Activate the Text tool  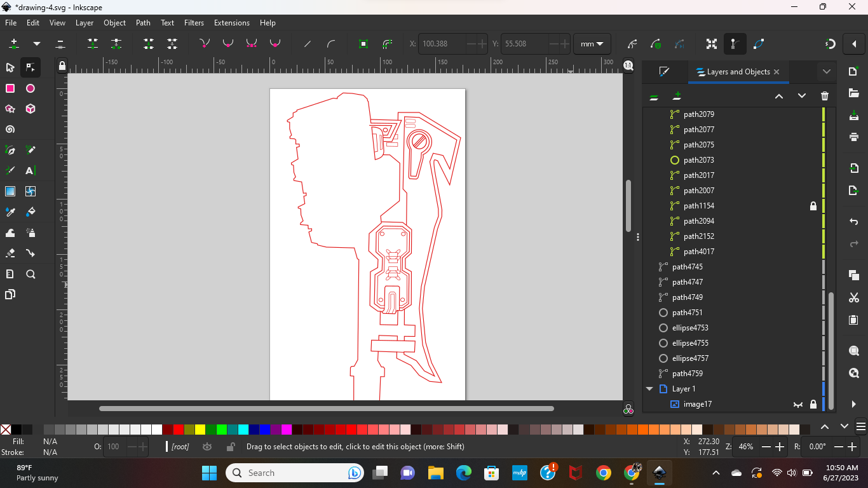point(31,170)
